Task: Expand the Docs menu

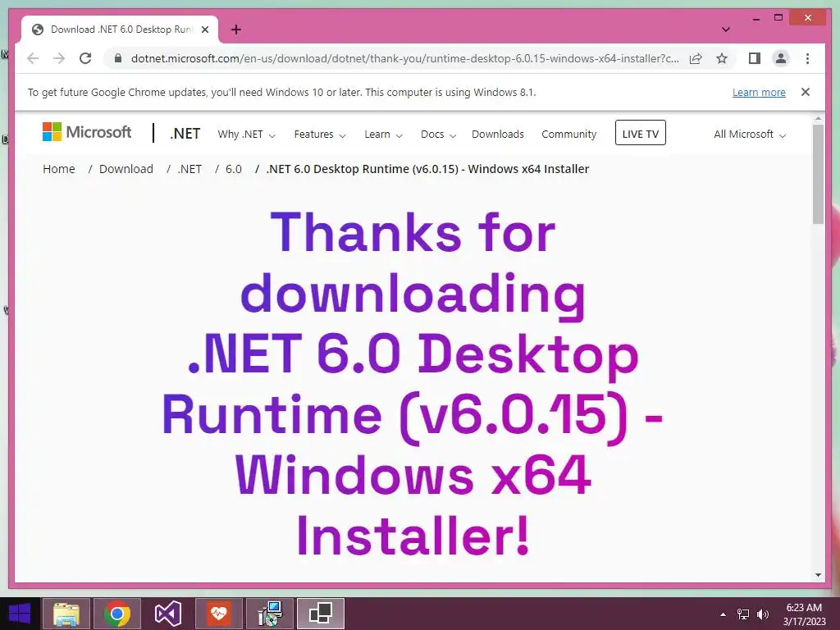Action: [x=438, y=134]
